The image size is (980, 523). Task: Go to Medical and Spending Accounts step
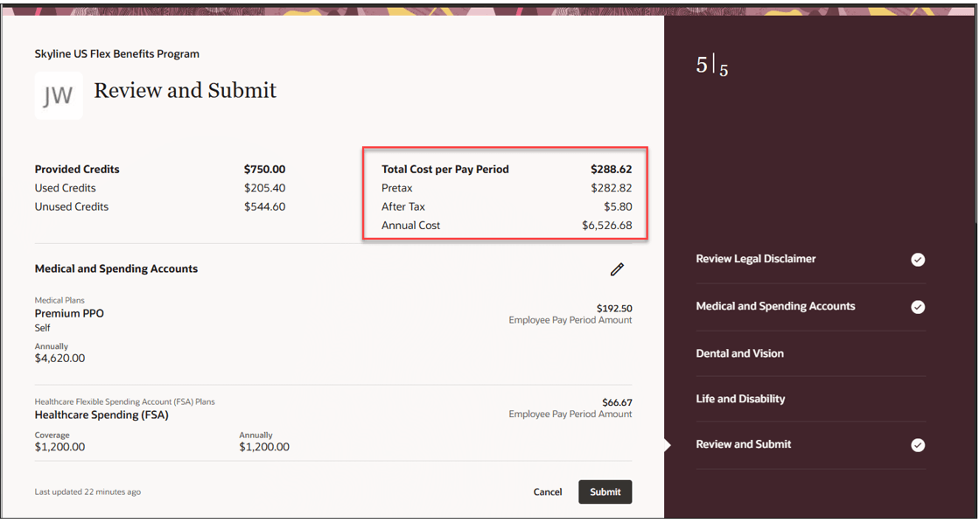coord(775,306)
